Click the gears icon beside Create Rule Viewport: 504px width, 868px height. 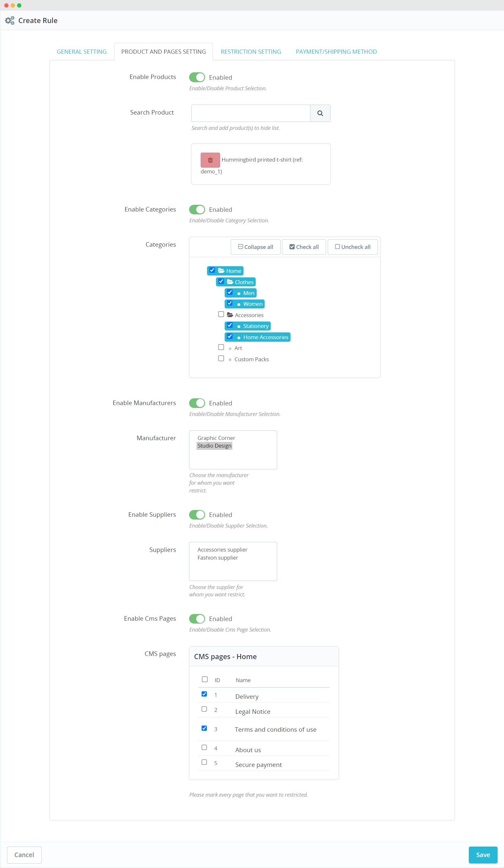coord(10,21)
